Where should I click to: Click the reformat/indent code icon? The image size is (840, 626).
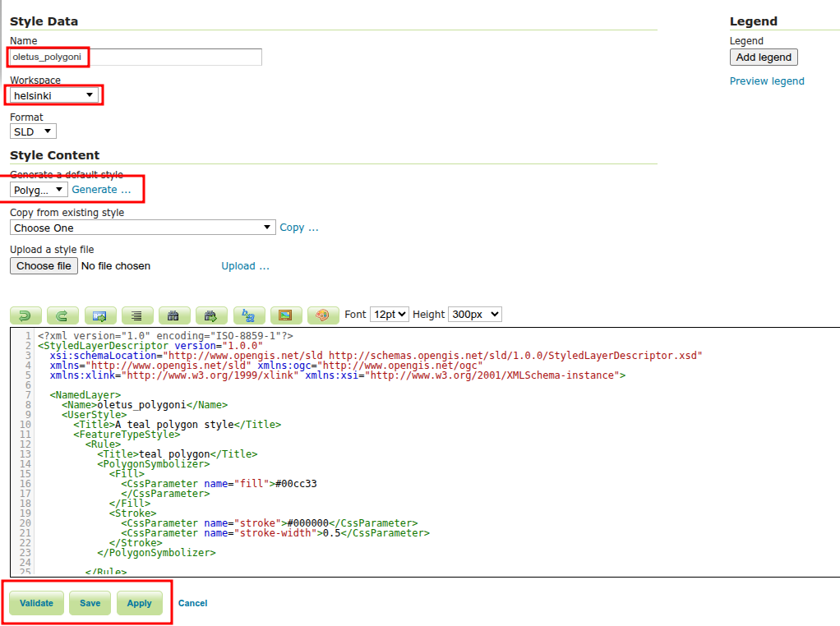[x=137, y=315]
